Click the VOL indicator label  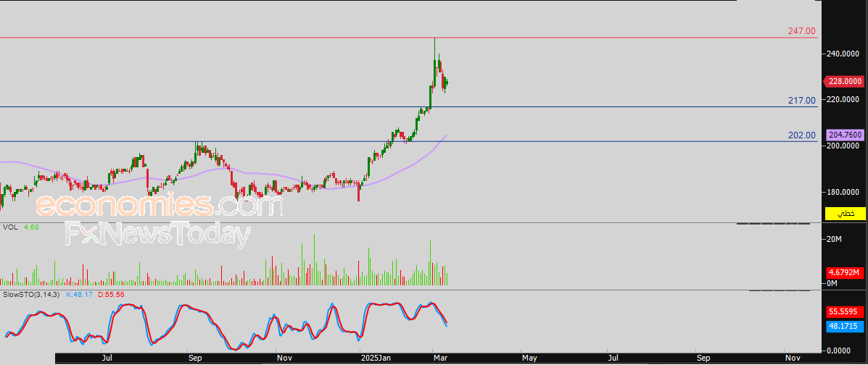[9, 227]
